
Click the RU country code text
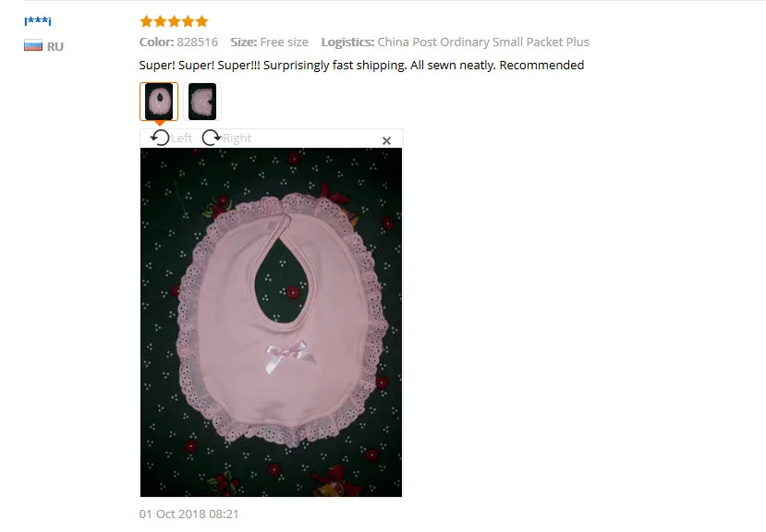tap(55, 46)
